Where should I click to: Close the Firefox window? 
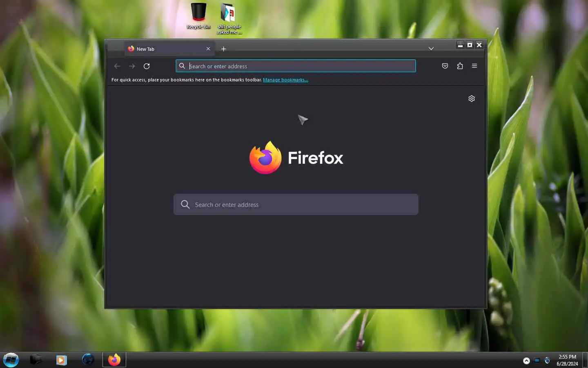[479, 45]
